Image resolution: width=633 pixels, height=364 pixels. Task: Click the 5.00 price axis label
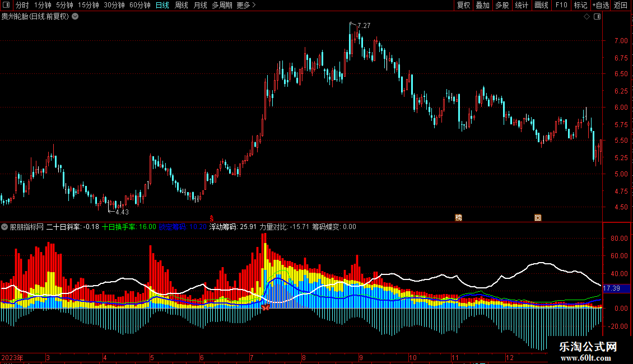[621, 174]
